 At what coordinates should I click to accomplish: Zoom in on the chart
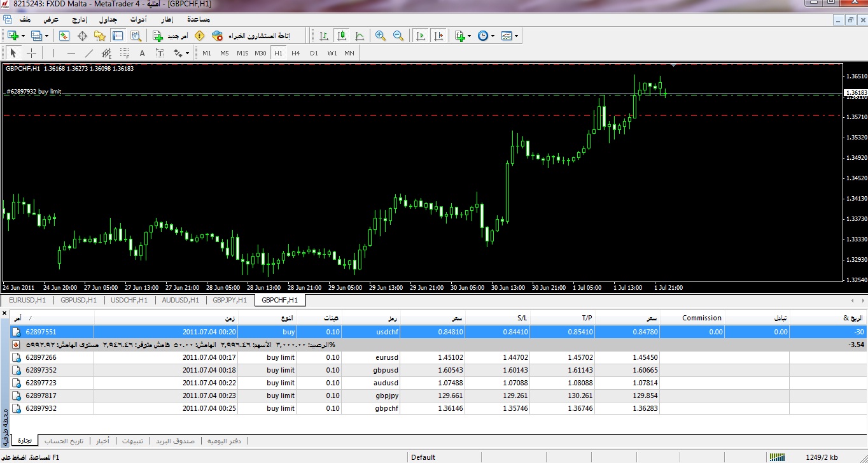[x=381, y=36]
